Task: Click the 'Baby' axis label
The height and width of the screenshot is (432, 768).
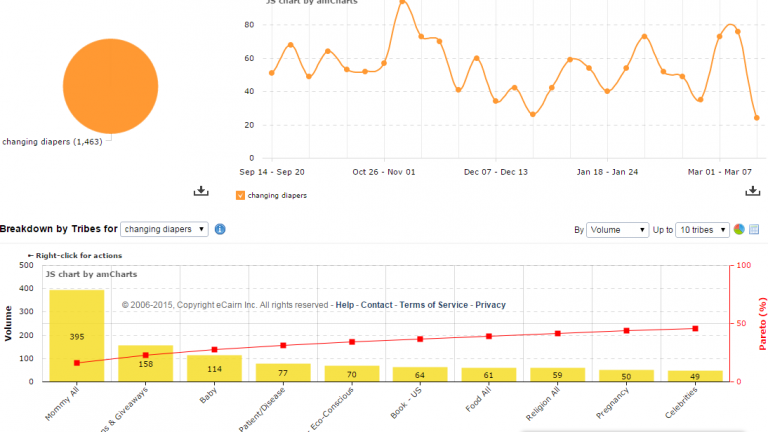Action: [x=208, y=395]
